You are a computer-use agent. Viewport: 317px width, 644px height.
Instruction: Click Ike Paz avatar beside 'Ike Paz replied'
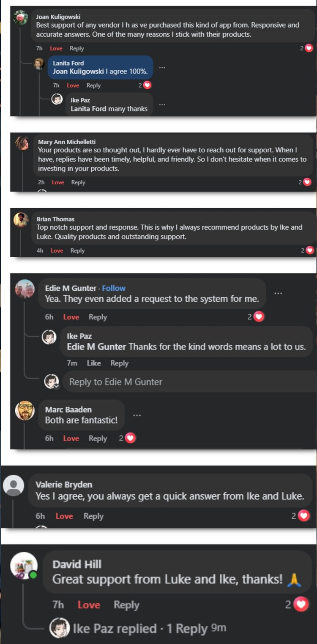[60, 628]
